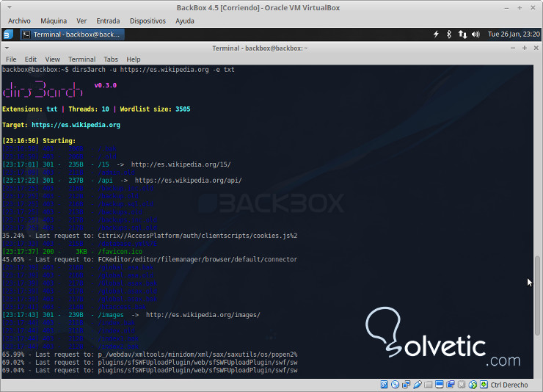This screenshot has height=392, width=543.
Task: Open the Ayuda menu
Action: click(x=185, y=21)
